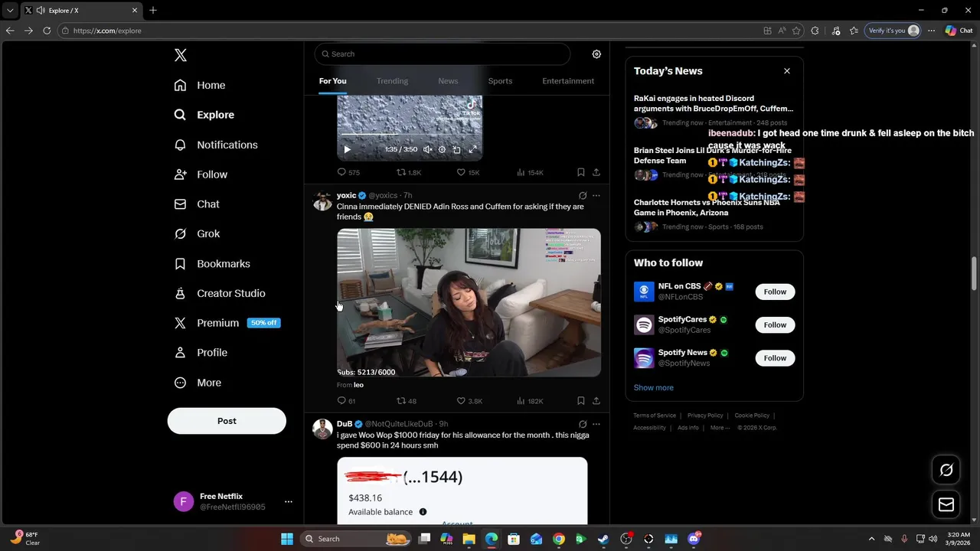Open DuB username link
The height and width of the screenshot is (551, 980).
pos(345,424)
